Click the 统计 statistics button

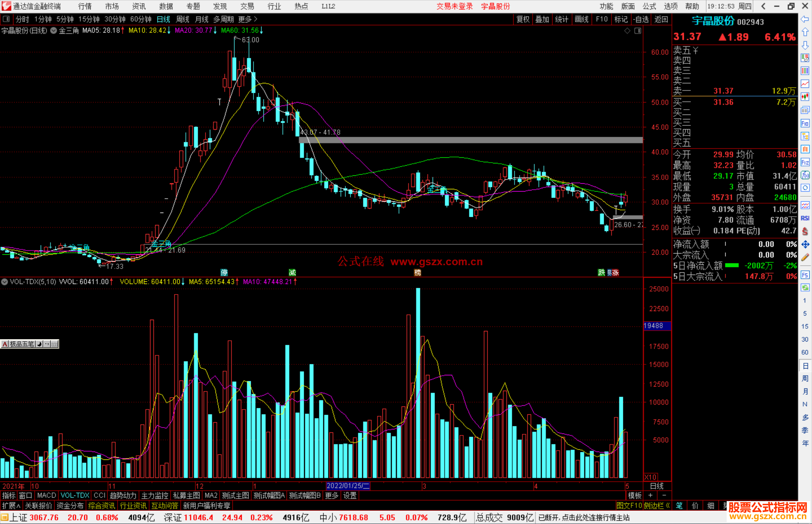tap(562, 19)
